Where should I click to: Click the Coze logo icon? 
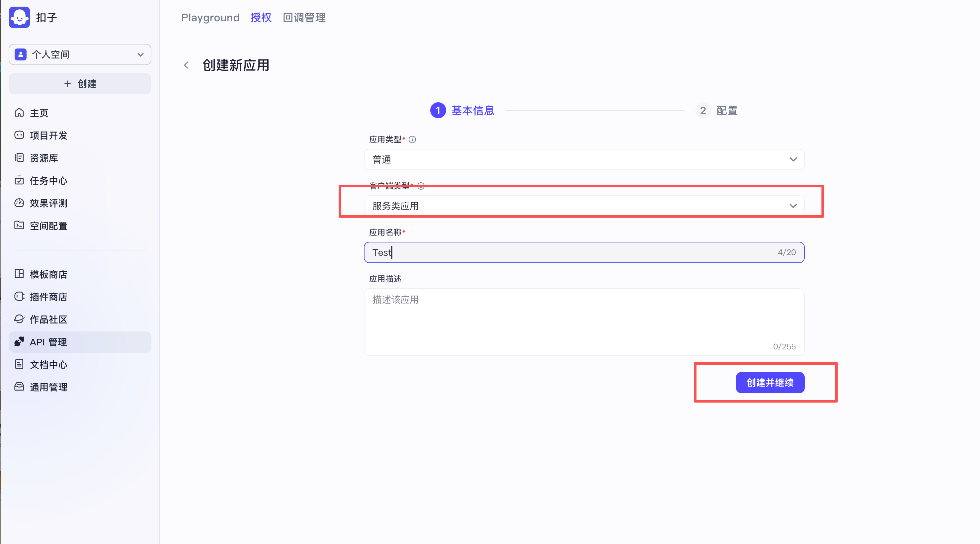coord(19,17)
